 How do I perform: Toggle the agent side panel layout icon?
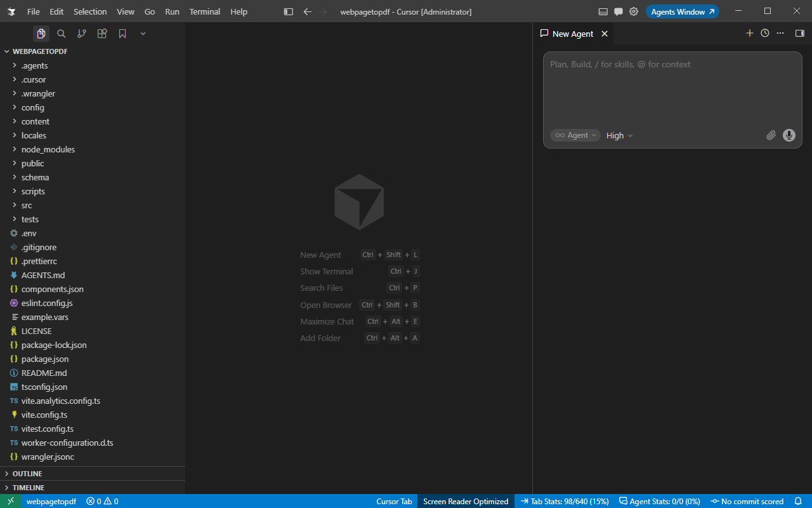(800, 33)
